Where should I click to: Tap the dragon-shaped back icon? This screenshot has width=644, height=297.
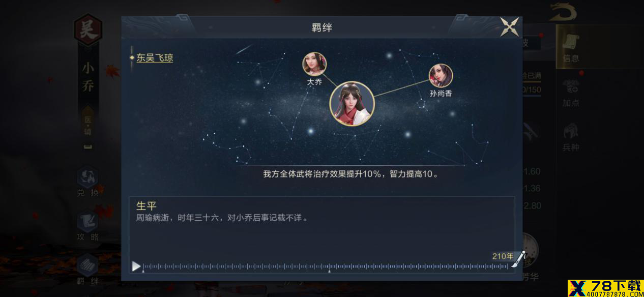(563, 11)
